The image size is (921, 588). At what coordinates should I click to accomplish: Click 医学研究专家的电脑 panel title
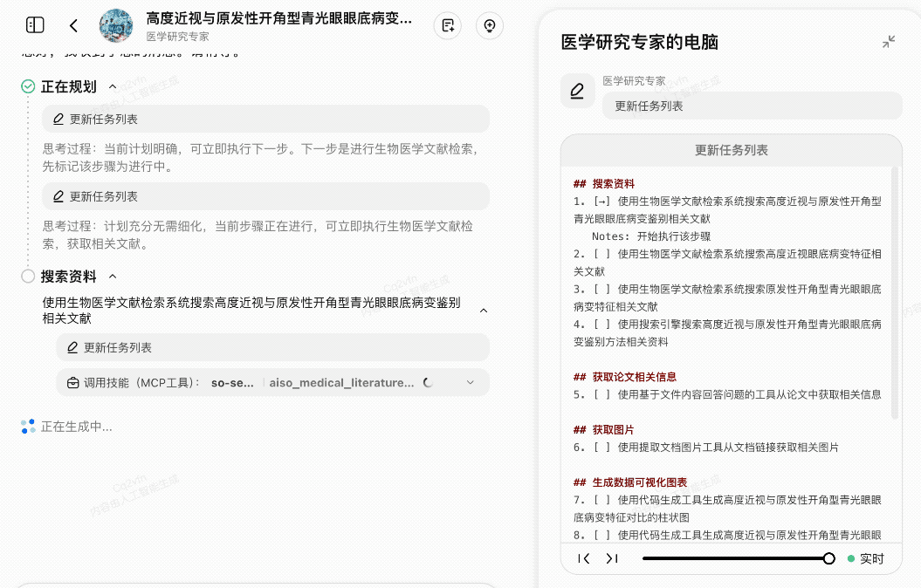coord(640,42)
